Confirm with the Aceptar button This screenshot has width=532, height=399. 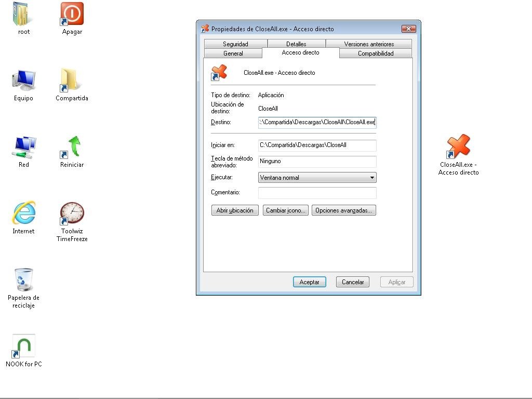click(310, 282)
